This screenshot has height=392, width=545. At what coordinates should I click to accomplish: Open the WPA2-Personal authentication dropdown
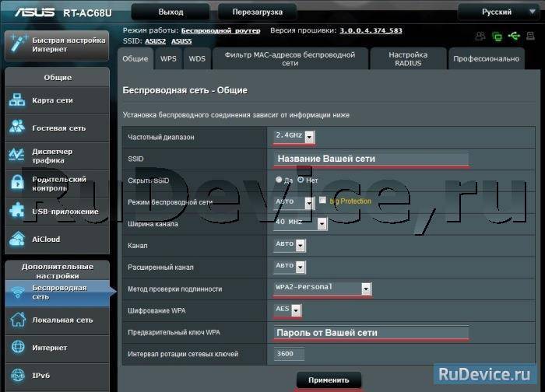322,289
